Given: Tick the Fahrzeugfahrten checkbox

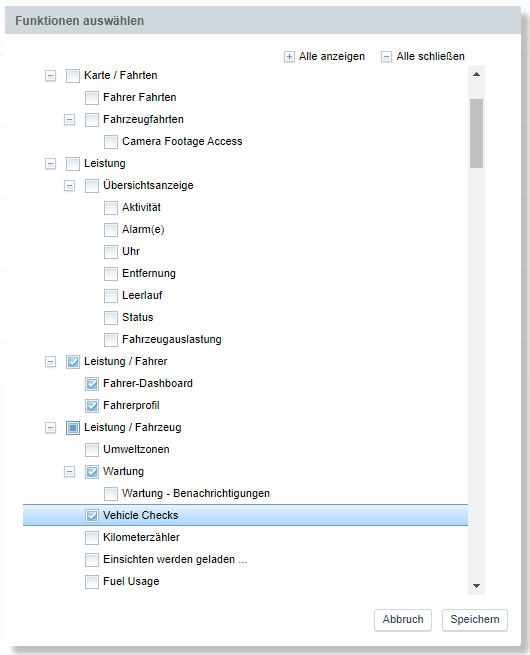Looking at the screenshot, I should tap(92, 120).
